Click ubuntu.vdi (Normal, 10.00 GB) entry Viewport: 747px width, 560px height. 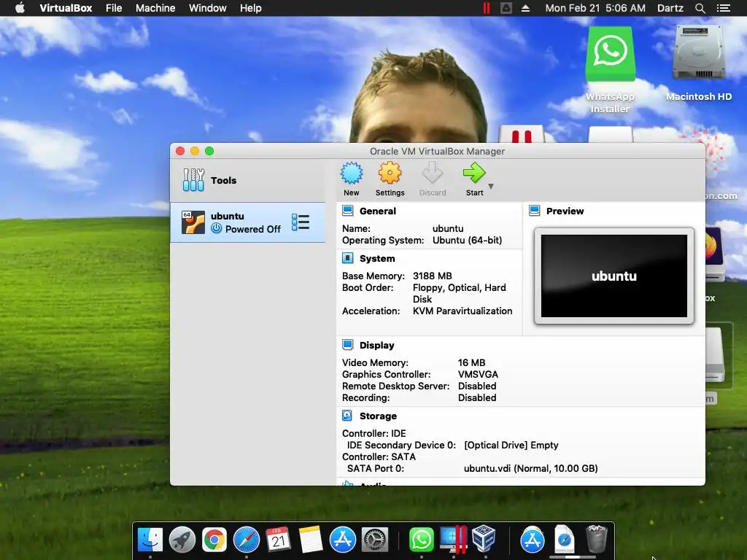tap(531, 469)
